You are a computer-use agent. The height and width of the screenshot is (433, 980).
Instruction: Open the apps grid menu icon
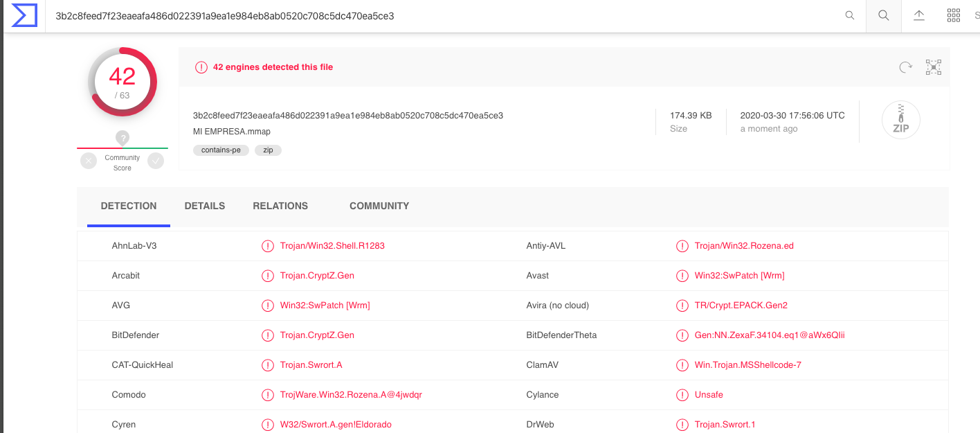click(953, 15)
